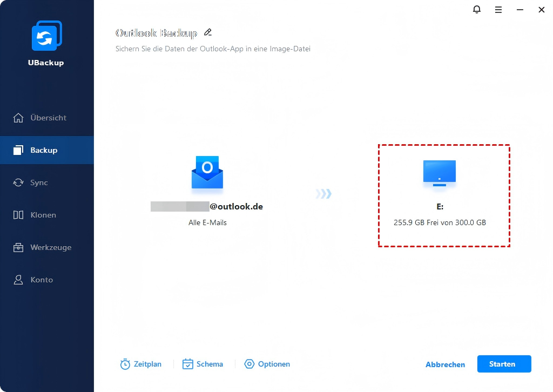Viewport: 553px width, 392px height.
Task: Click the Alle E-Mails source label
Action: 207,222
